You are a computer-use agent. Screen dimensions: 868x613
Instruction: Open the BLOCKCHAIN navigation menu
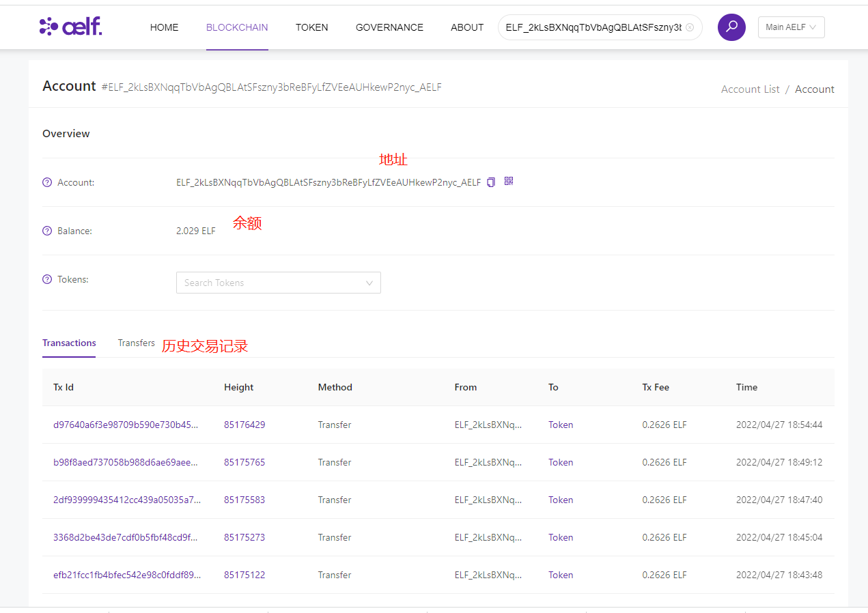[237, 27]
